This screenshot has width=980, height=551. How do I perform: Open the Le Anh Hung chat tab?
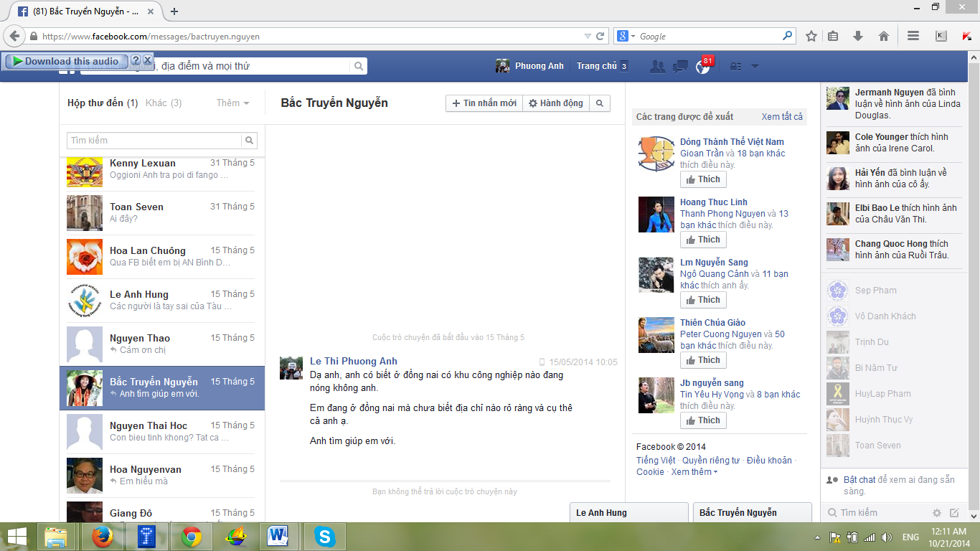coord(628,512)
